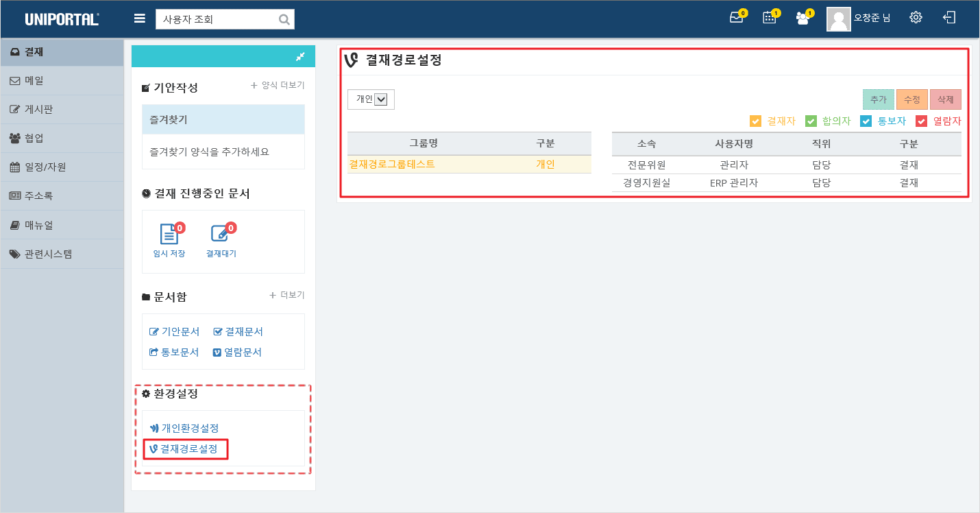
Task: Click user name 오창준 님
Action: click(x=872, y=19)
